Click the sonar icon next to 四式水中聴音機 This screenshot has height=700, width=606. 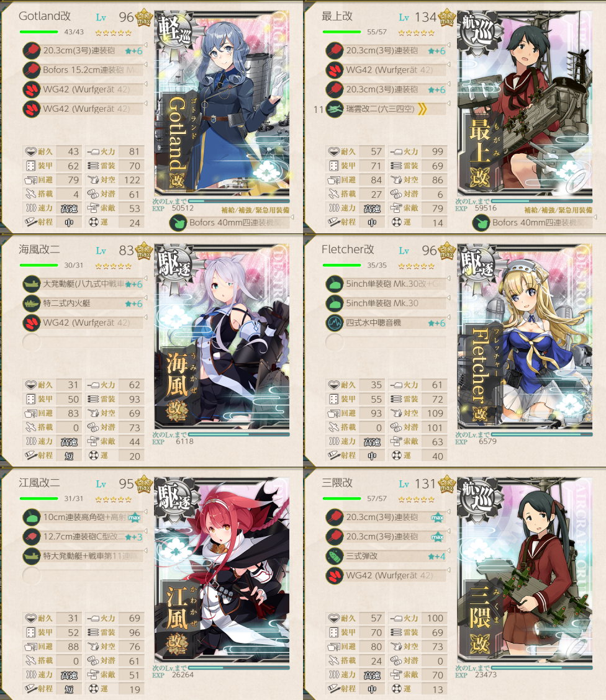pos(335,322)
